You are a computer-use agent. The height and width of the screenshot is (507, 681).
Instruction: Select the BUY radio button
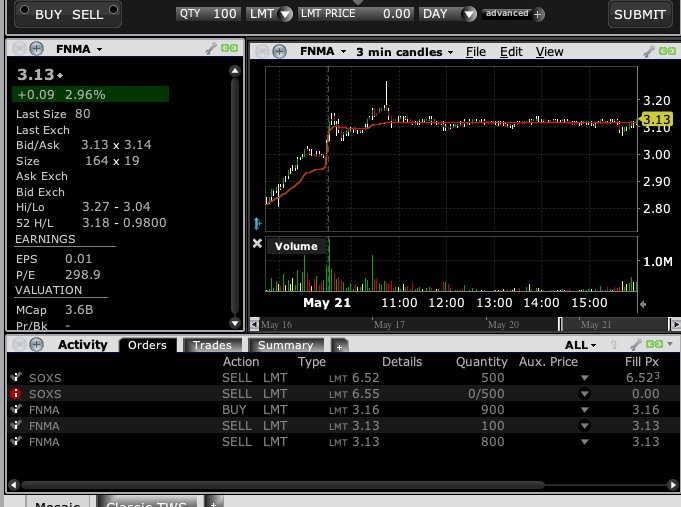[x=24, y=10]
